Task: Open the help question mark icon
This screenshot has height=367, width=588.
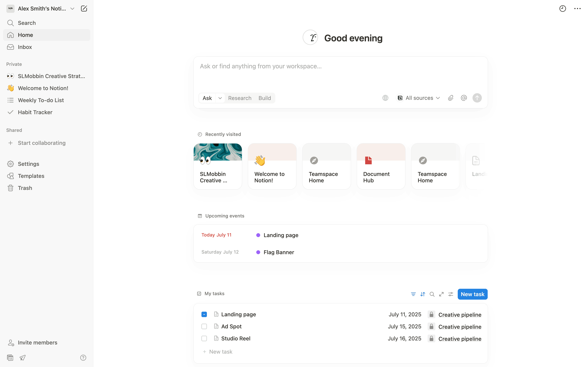Action: pos(83,357)
